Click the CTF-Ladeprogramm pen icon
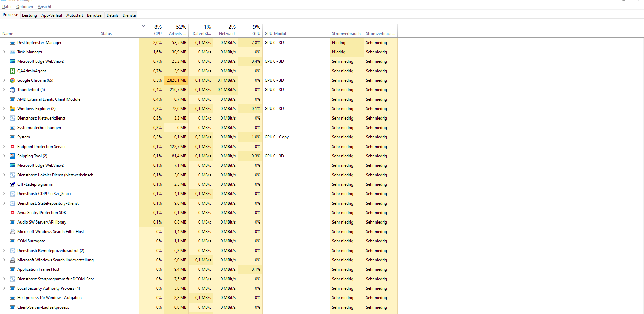Viewport: 644px width, 314px height. (x=12, y=184)
